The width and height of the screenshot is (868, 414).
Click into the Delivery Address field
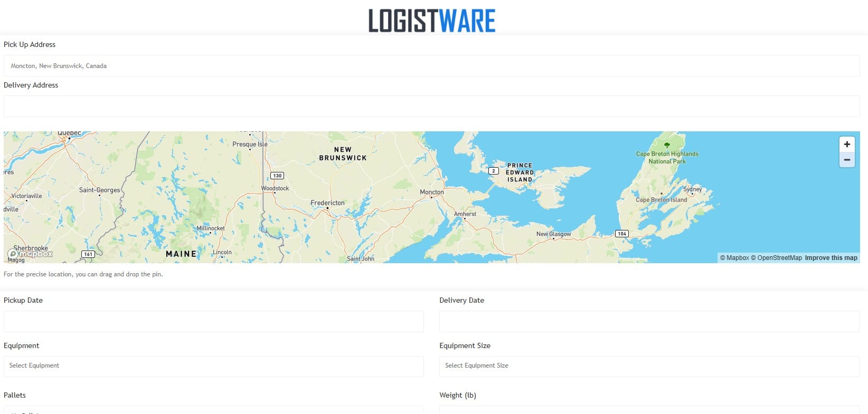click(x=431, y=107)
